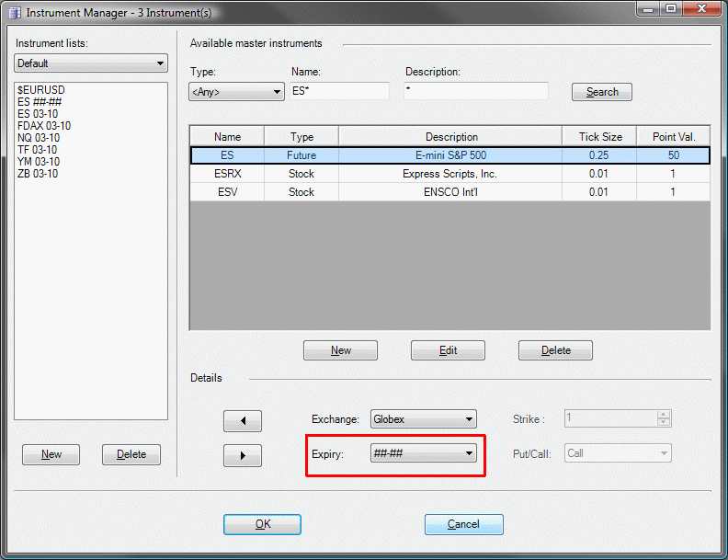The width and height of the screenshot is (728, 560).
Task: Click Delete under master instruments table
Action: pyautogui.click(x=555, y=350)
